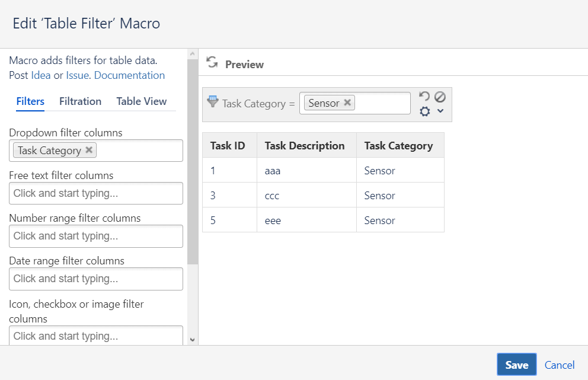The image size is (588, 380).
Task: Cancel editing the macro
Action: point(560,365)
